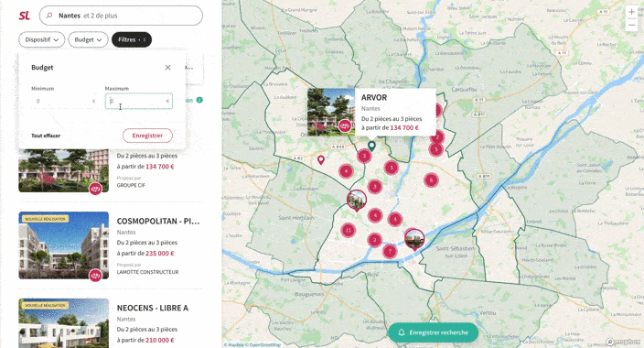The width and height of the screenshot is (644, 348).
Task: Open the 3D view badge on Cosmopolitan photo
Action: [96, 275]
